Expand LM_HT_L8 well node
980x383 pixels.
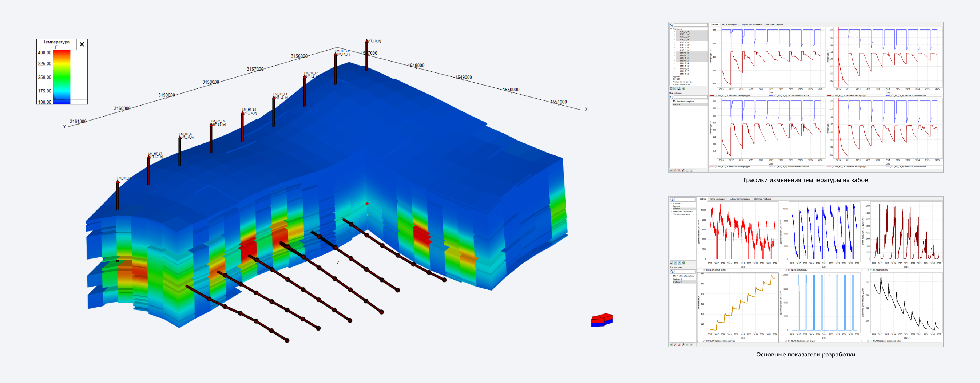pos(675,74)
